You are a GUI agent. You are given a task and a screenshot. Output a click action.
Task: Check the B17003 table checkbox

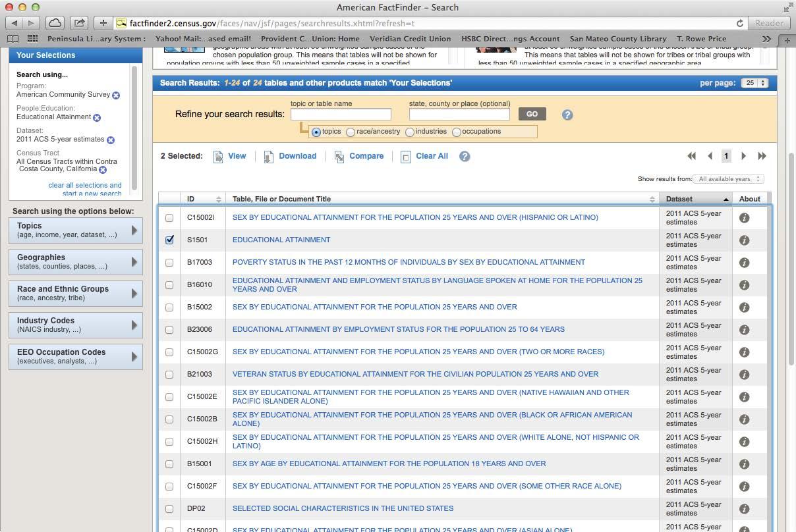pyautogui.click(x=169, y=263)
